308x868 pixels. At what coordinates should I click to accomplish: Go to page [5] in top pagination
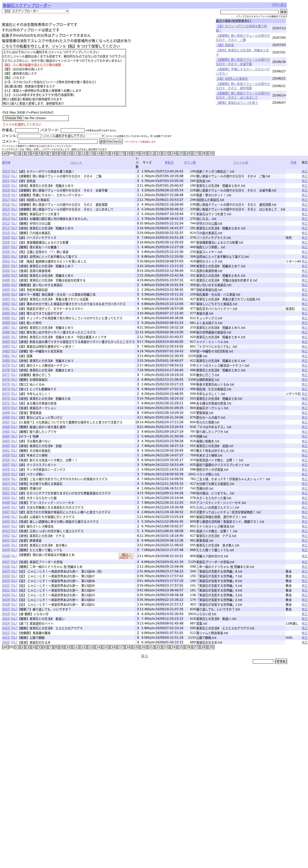pos(39,153)
